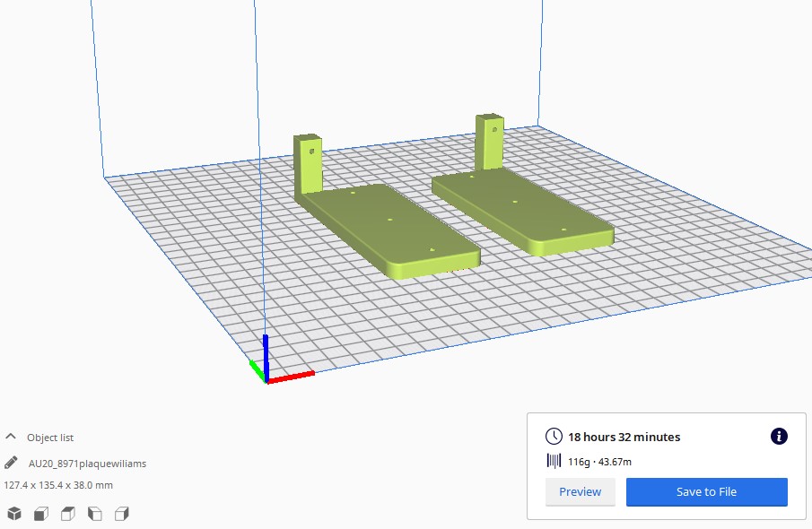Open the Preview stage
812x529 pixels.
[x=580, y=491]
